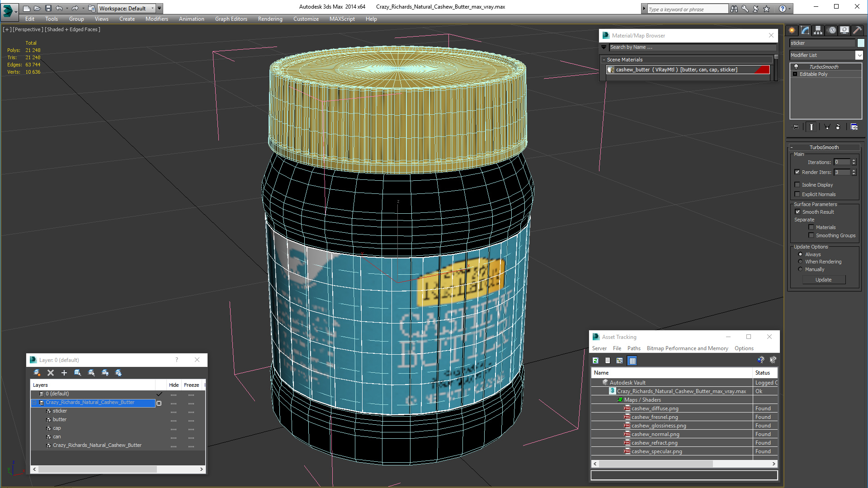Click the Update button in TurboSmooth

click(x=824, y=280)
